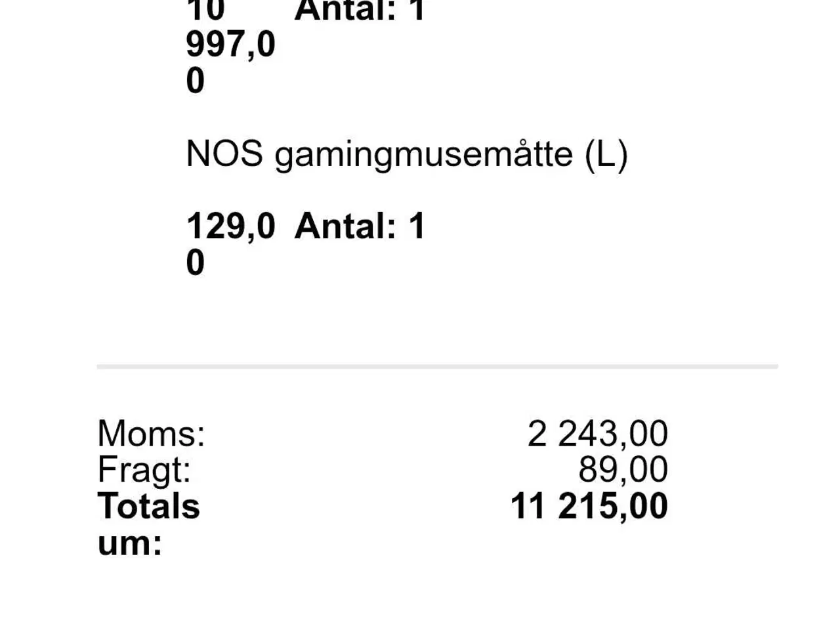Click the cut-off Antal: 1 at top
Screen dimensions: 840x630
point(360,10)
